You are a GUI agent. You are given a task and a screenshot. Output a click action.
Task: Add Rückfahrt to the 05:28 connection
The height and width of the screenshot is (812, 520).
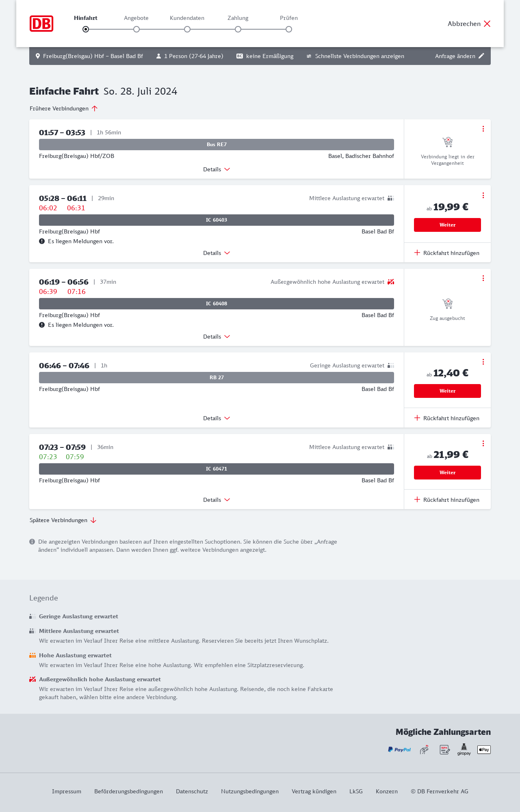pyautogui.click(x=447, y=253)
